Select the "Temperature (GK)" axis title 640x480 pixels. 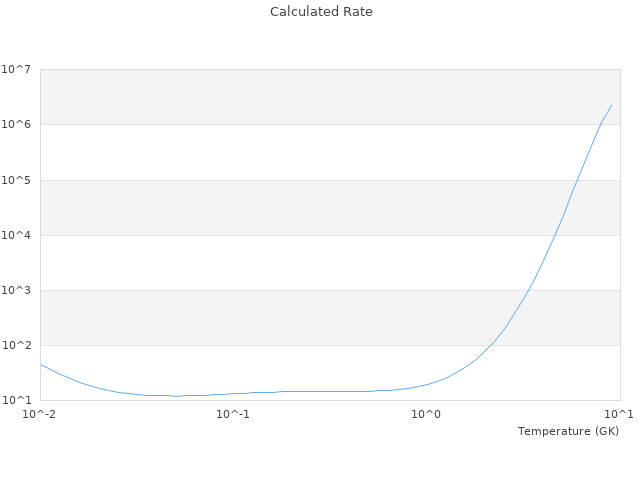[568, 431]
